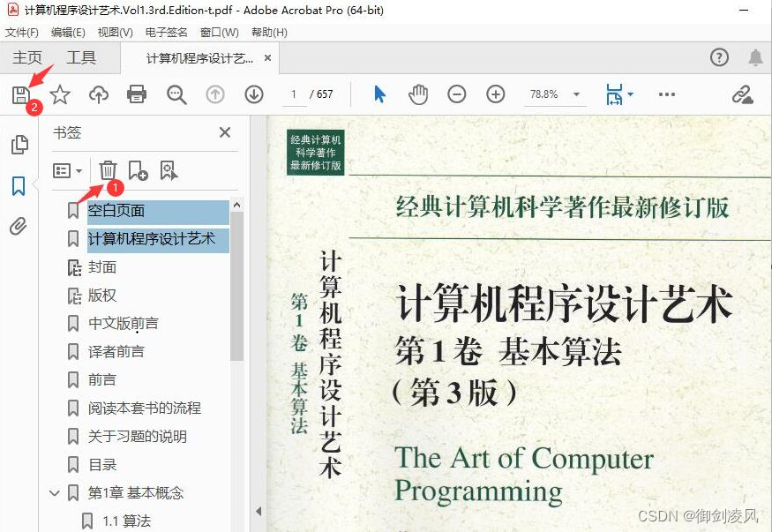Click the fit page width icon
This screenshot has width=772, height=532.
pyautogui.click(x=614, y=94)
